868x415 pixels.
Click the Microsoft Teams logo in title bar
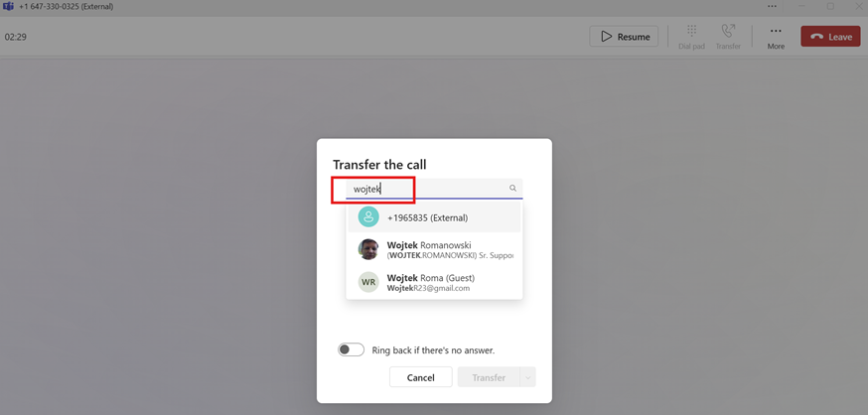pos(8,6)
